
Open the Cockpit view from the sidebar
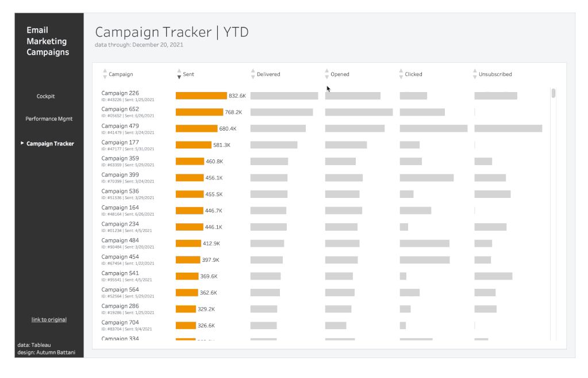tap(45, 96)
